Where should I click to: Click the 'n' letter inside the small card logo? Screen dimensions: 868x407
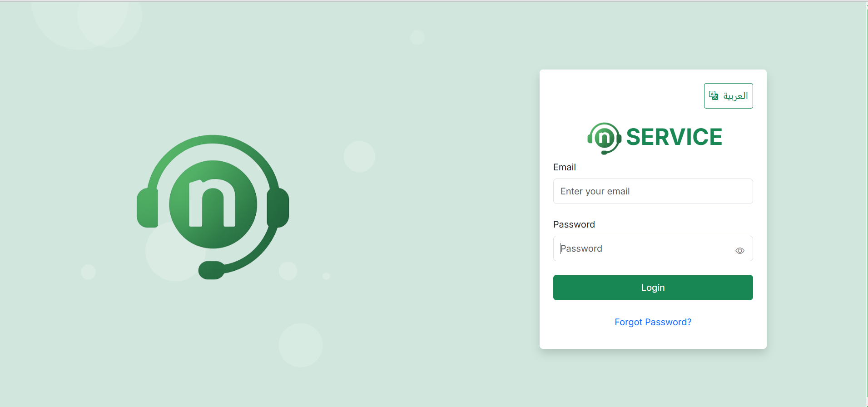coord(604,137)
